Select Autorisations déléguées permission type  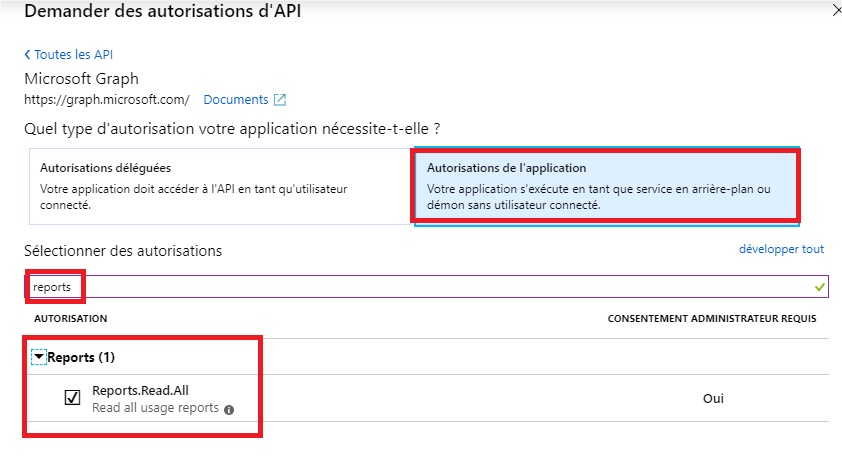221,186
